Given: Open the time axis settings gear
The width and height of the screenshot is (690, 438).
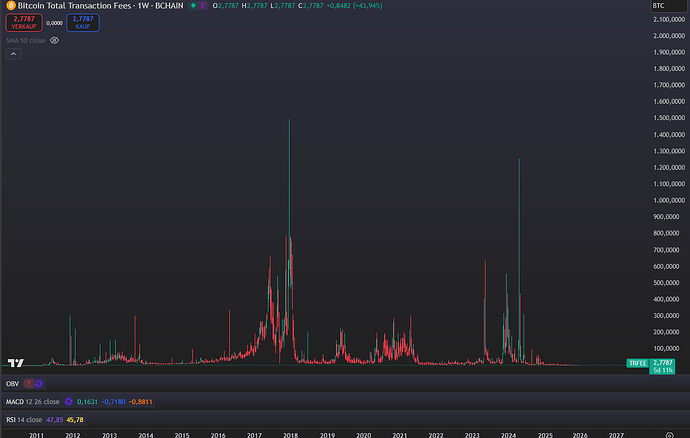Looking at the screenshot, I should point(669,435).
